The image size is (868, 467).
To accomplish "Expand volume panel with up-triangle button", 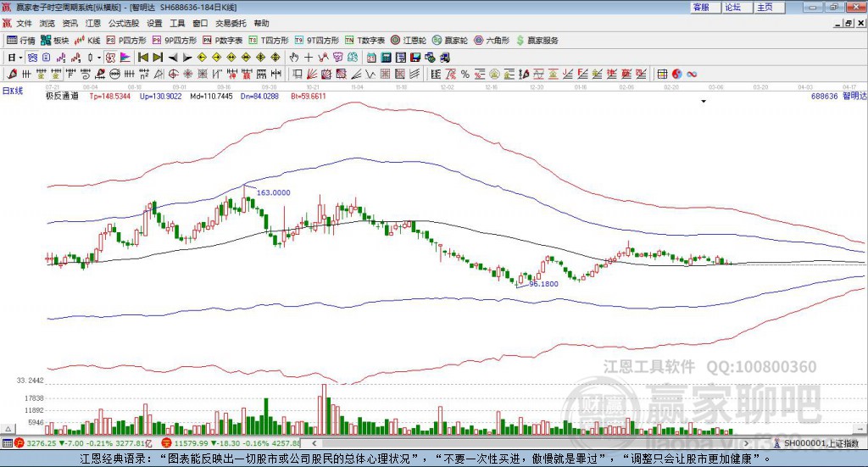I will pyautogui.click(x=8, y=429).
